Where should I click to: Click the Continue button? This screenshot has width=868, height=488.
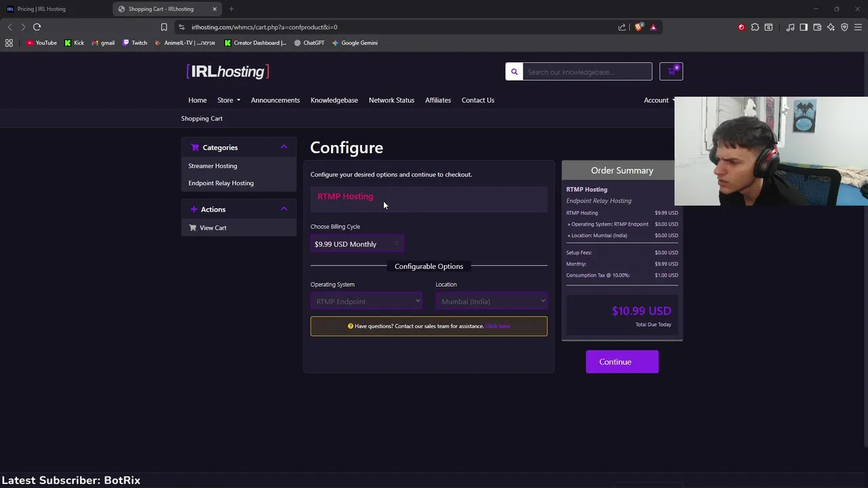(622, 362)
